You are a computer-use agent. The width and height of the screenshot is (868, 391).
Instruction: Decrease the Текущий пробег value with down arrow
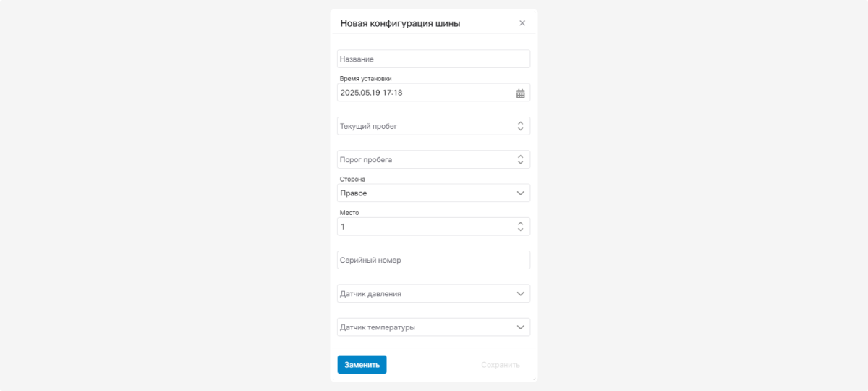click(520, 130)
